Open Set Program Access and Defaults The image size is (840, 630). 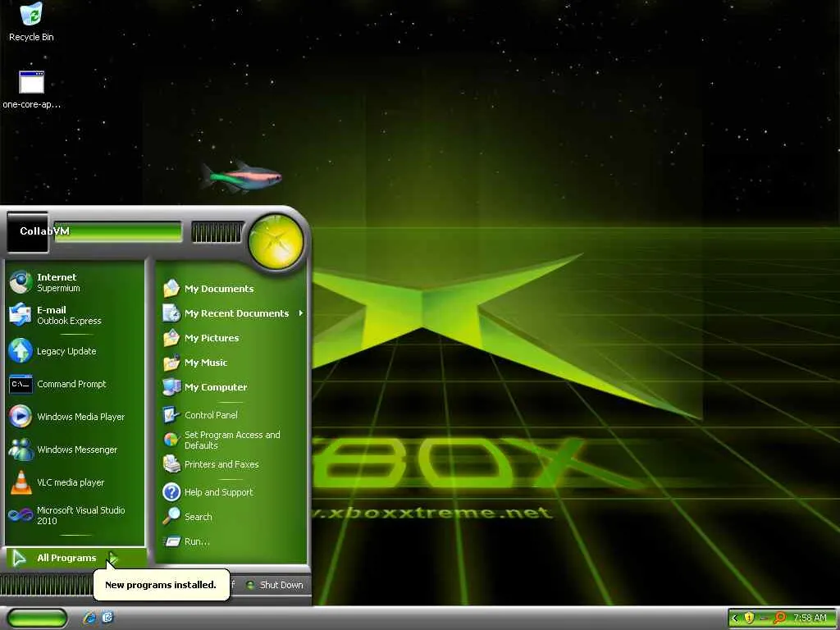(x=231, y=440)
